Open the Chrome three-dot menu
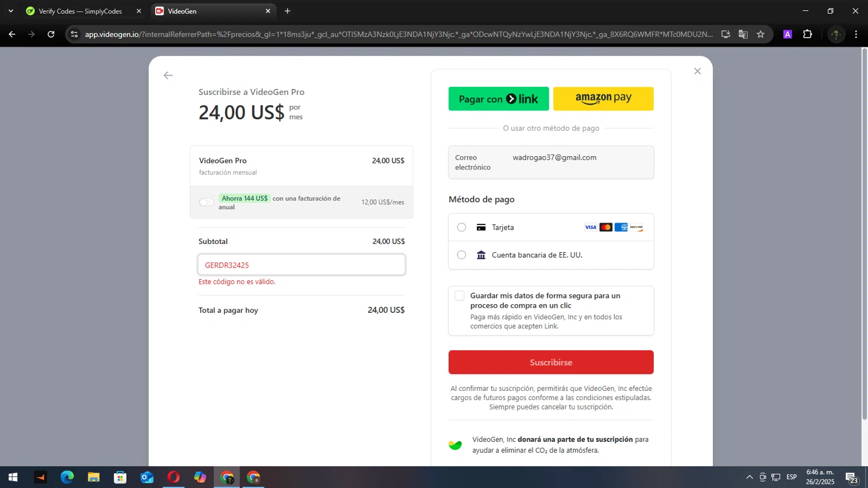This screenshot has width=868, height=488. click(856, 34)
